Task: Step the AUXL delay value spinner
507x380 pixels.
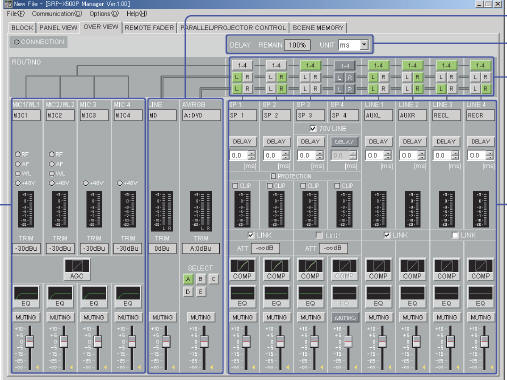Action: click(388, 155)
